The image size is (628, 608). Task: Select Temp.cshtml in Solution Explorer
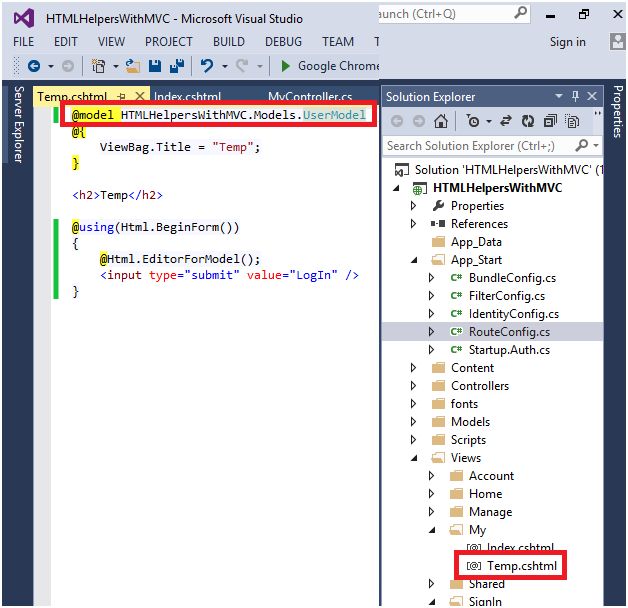tap(511, 566)
